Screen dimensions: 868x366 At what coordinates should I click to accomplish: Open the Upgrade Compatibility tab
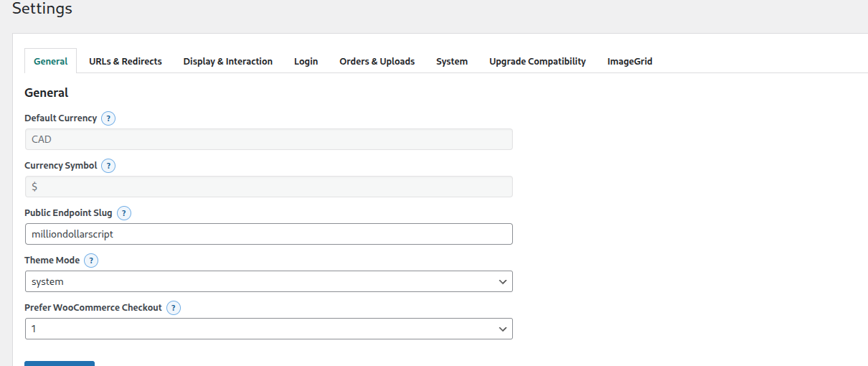pos(537,62)
